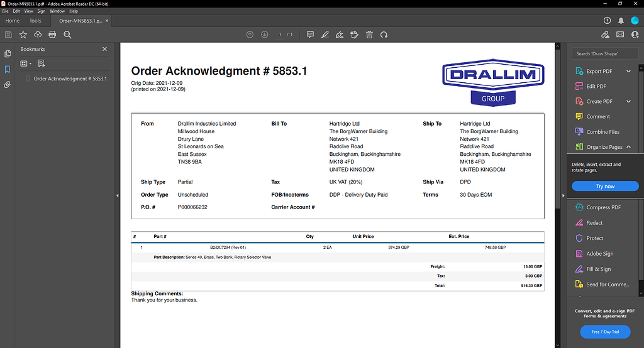Open Compress PDF tool
644x348 pixels.
click(x=603, y=207)
